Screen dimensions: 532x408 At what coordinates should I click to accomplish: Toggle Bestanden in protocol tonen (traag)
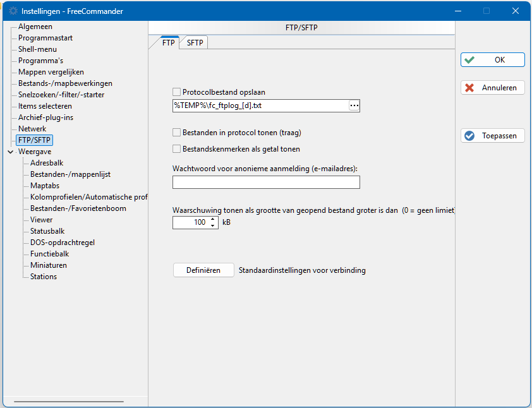point(176,132)
